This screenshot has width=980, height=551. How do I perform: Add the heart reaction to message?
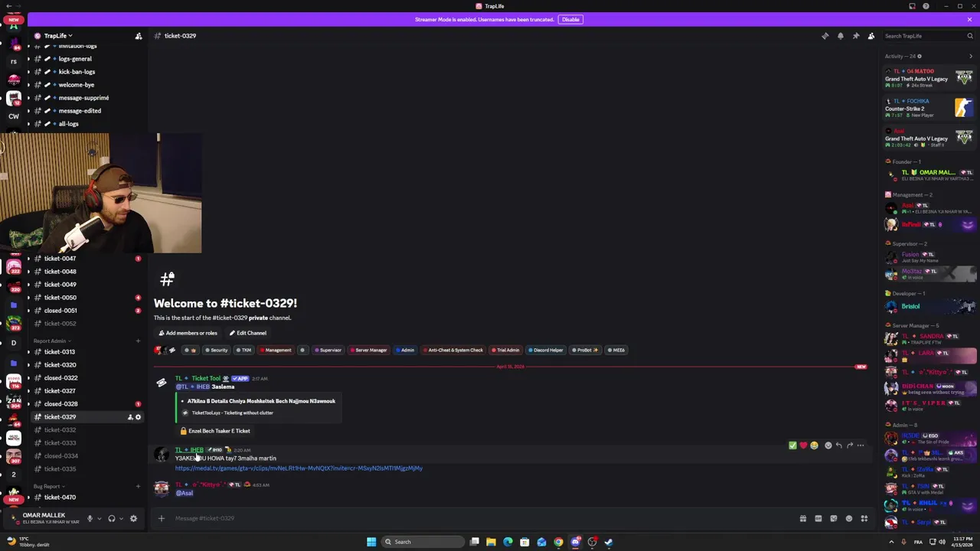click(803, 445)
